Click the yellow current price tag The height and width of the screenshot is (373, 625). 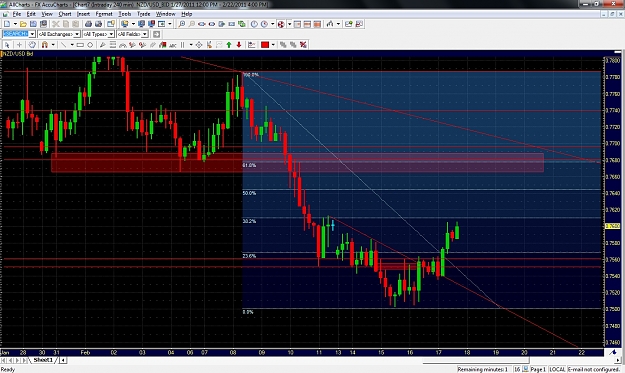[613, 226]
